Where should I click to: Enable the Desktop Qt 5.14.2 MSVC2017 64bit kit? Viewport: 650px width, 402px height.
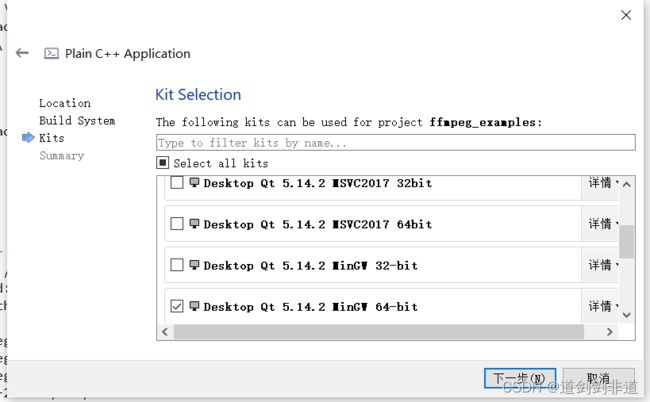click(x=177, y=224)
